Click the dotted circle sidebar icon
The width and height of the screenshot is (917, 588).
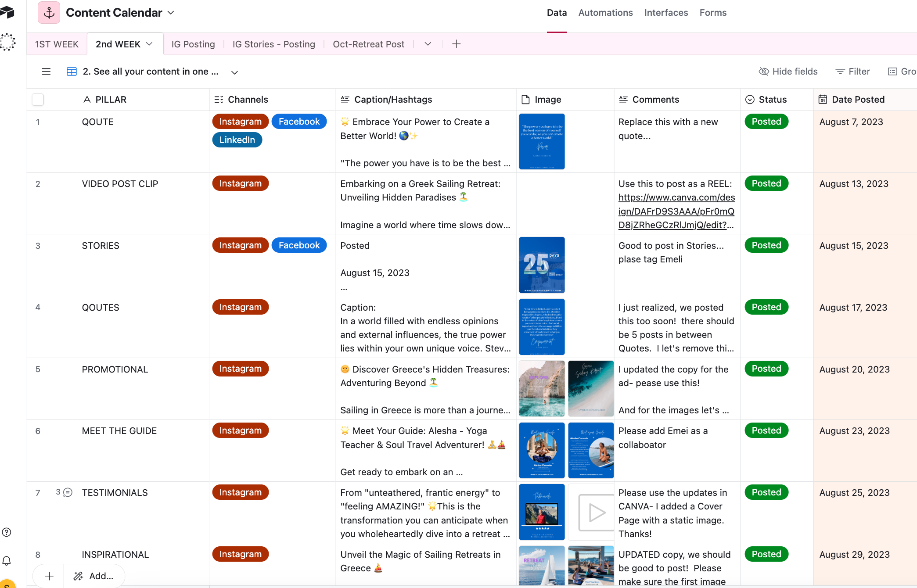[7, 42]
